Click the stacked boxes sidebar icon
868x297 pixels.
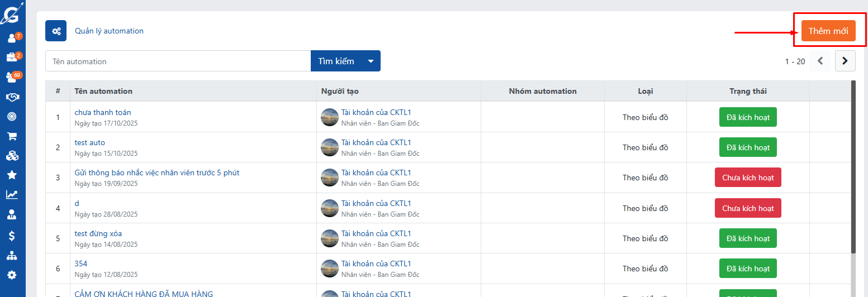[x=12, y=156]
